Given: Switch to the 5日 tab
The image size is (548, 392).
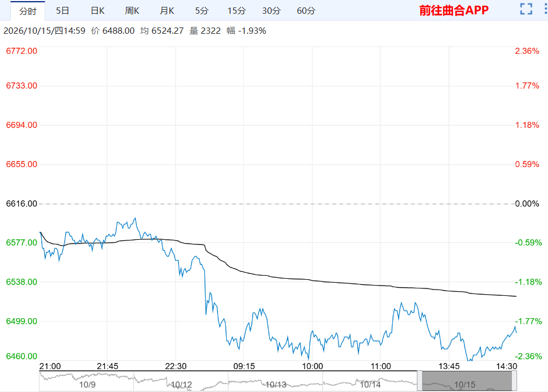Looking at the screenshot, I should pos(62,11).
